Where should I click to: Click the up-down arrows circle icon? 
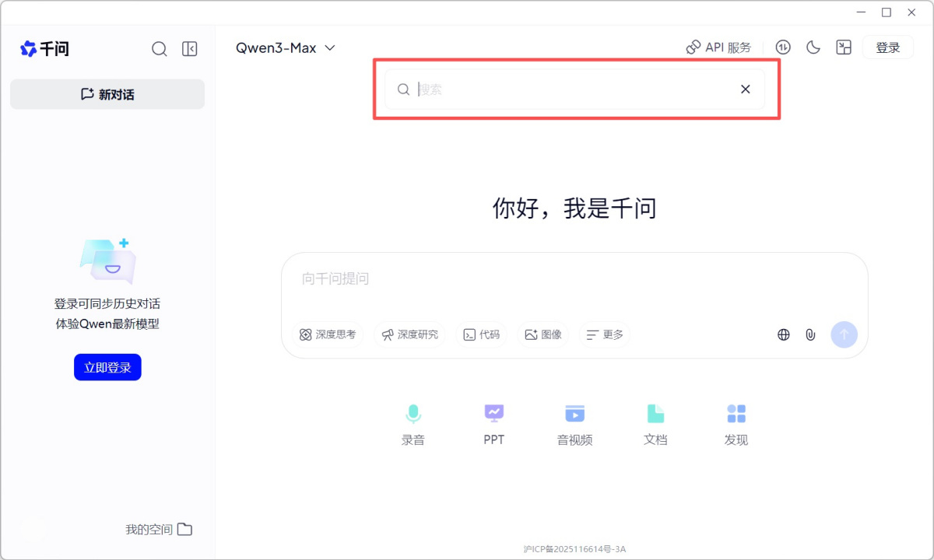[783, 47]
